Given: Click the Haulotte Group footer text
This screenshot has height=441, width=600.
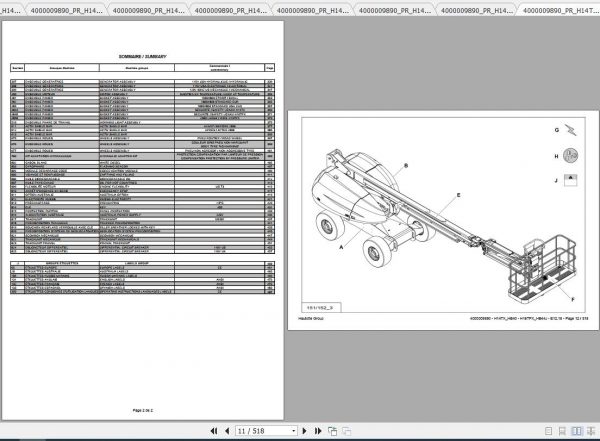Looking at the screenshot, I should [x=311, y=318].
